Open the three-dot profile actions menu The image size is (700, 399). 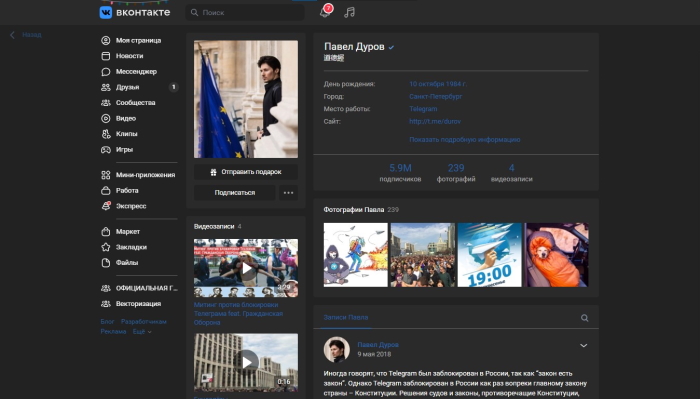point(288,193)
